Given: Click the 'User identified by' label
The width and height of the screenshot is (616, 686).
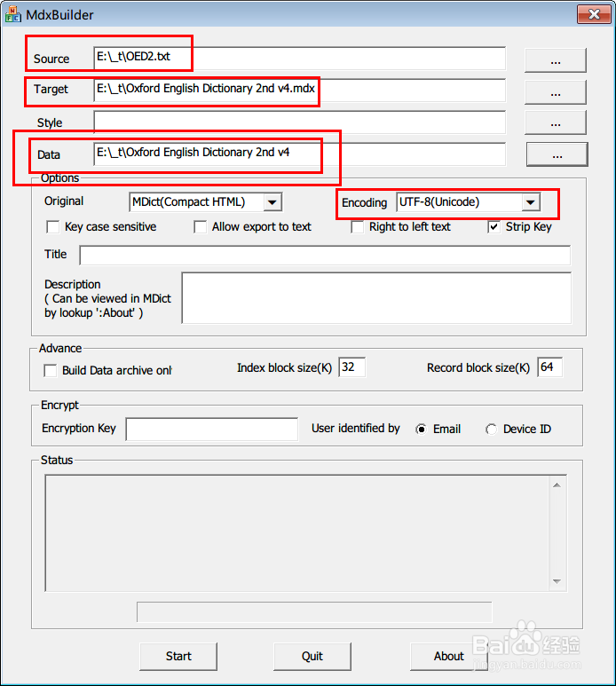Looking at the screenshot, I should coord(356,429).
